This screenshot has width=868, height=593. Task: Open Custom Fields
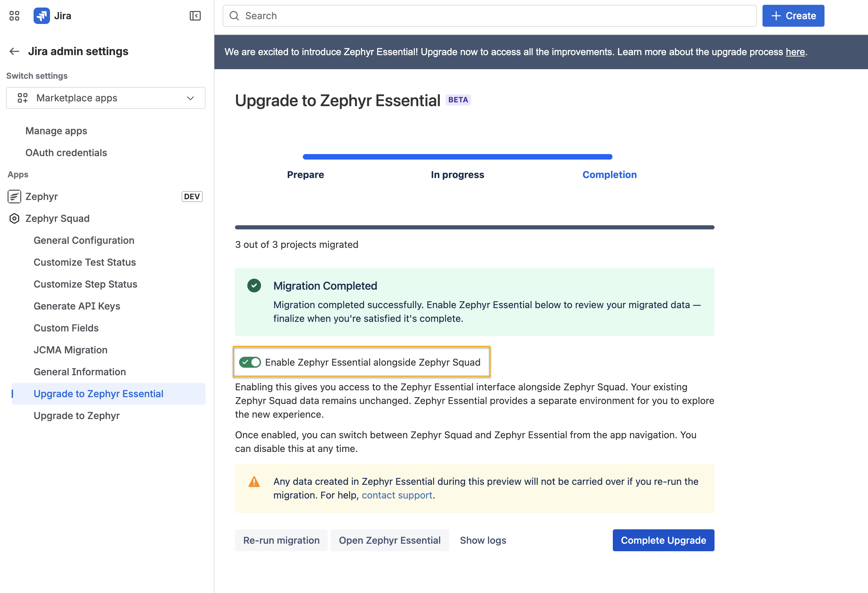pyautogui.click(x=66, y=328)
